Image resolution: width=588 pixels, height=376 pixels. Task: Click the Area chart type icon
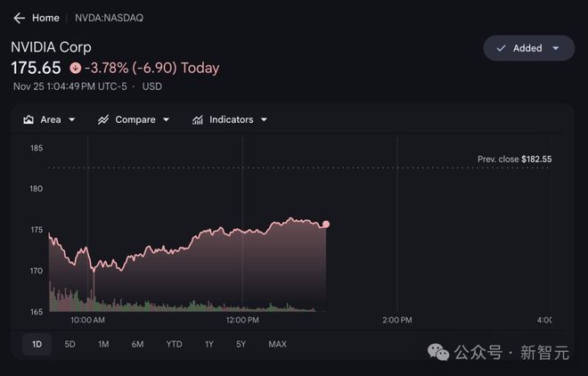(29, 119)
